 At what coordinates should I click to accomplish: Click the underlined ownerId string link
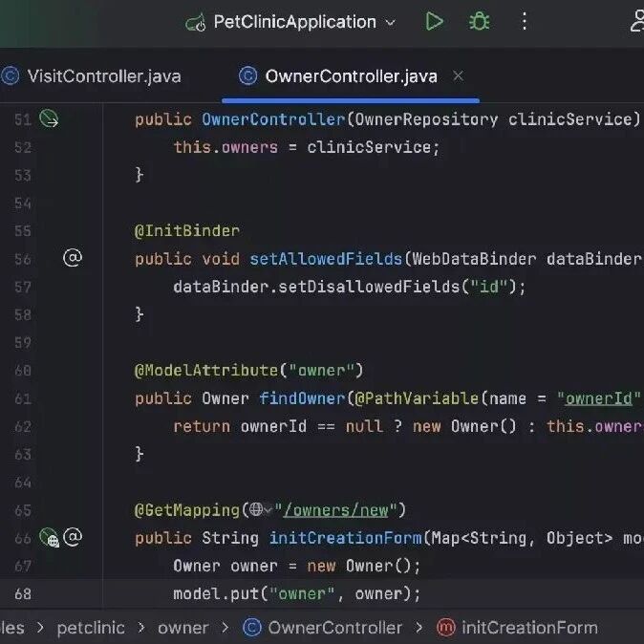coord(598,398)
